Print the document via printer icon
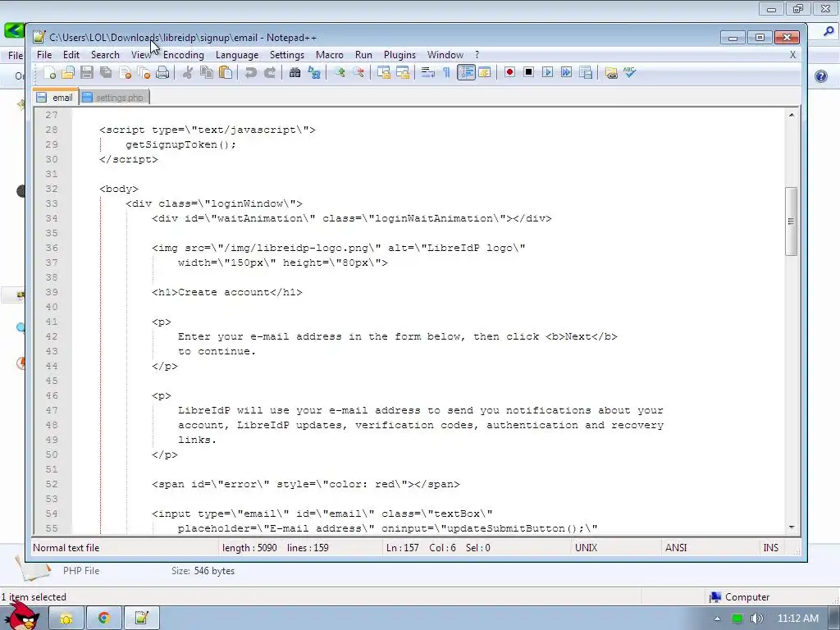840x630 pixels. tap(162, 73)
